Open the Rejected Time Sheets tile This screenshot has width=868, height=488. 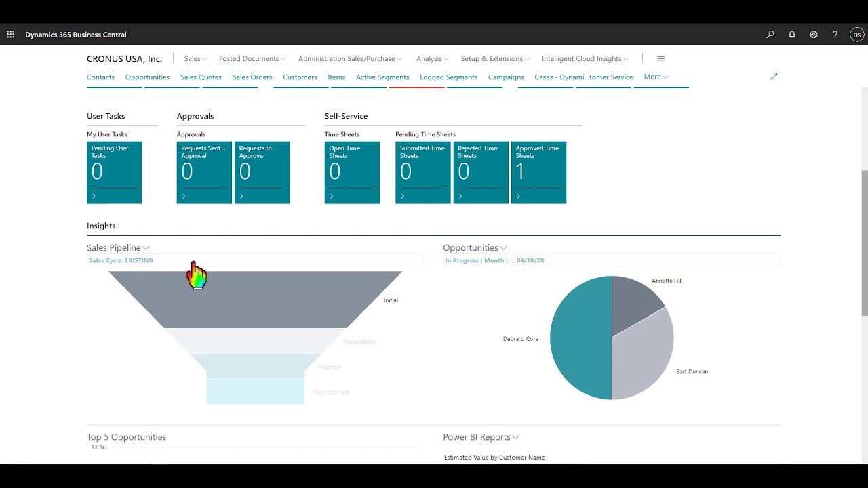click(481, 172)
